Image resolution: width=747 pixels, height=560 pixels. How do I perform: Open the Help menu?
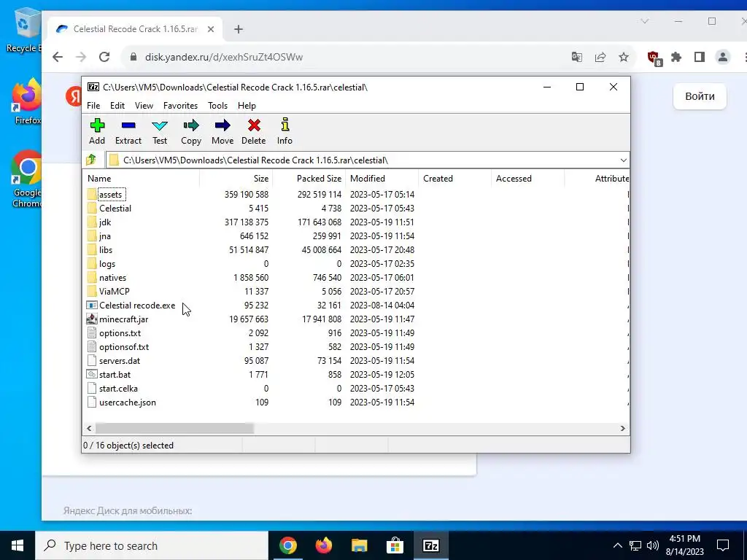point(247,106)
